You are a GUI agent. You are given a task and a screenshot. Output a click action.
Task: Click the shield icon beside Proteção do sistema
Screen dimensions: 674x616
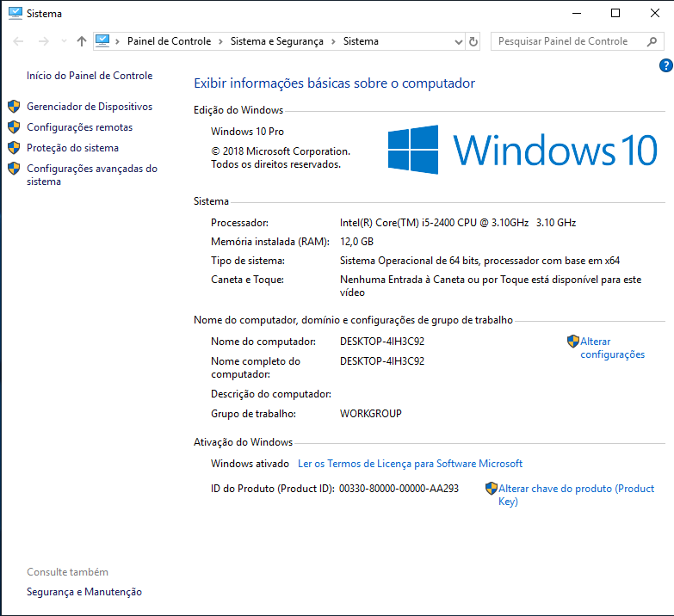pyautogui.click(x=14, y=147)
